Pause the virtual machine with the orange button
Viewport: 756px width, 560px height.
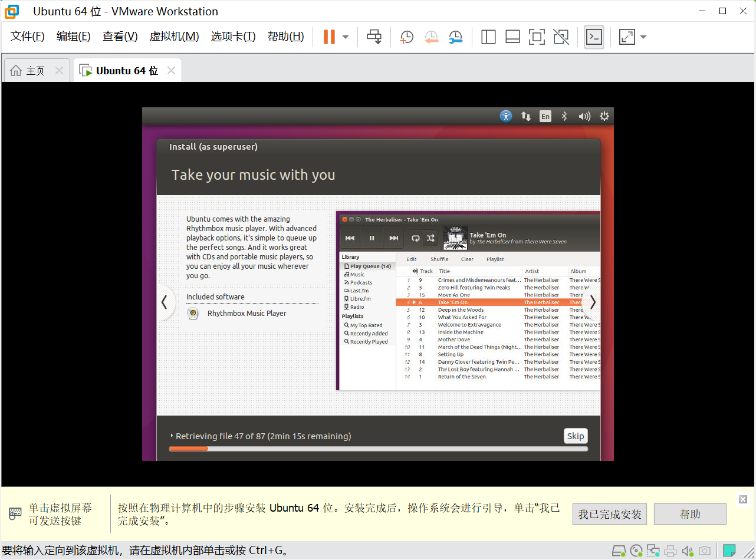click(x=329, y=37)
